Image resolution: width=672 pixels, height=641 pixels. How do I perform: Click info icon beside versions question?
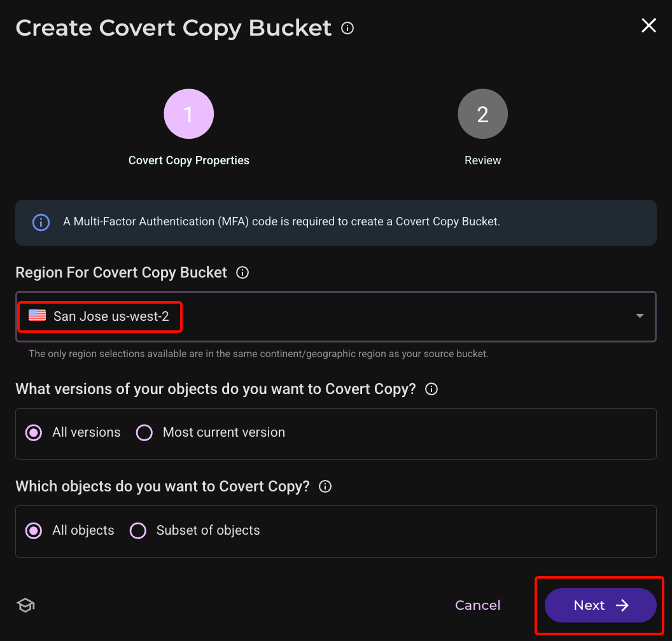click(x=431, y=389)
